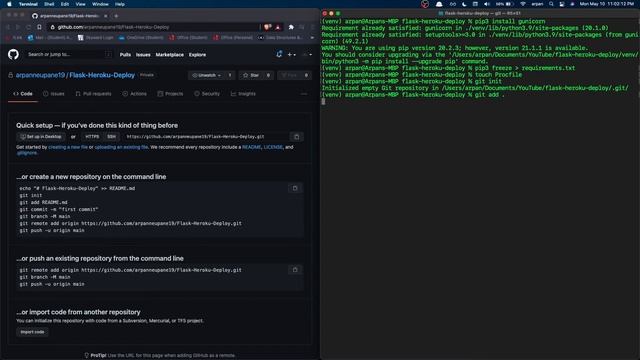Image resolution: width=640 pixels, height=360 pixels.
Task: Click the Wi-Fi icon in menu bar
Action: click(x=522, y=4)
